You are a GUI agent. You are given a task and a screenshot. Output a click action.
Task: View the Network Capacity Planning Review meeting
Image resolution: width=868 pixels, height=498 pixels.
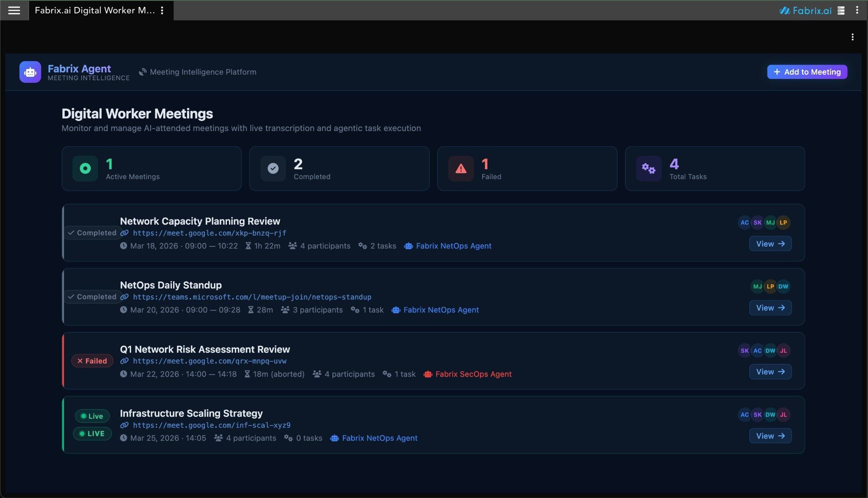pos(770,244)
